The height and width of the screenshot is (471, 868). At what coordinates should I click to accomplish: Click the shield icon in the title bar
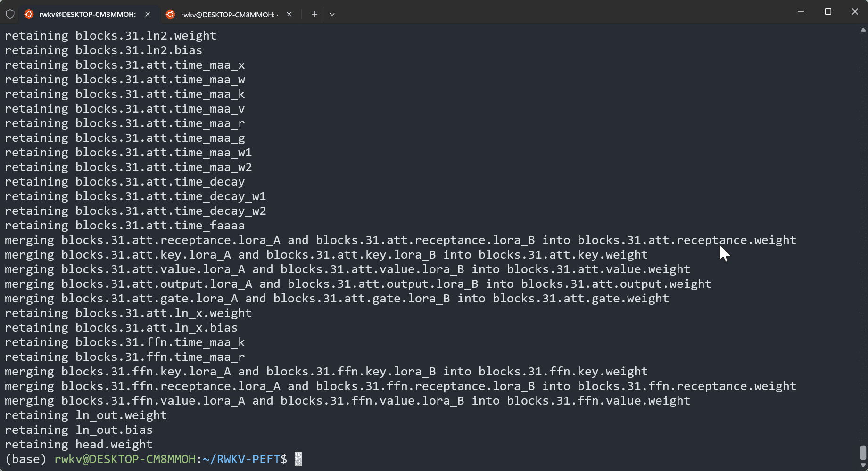10,14
